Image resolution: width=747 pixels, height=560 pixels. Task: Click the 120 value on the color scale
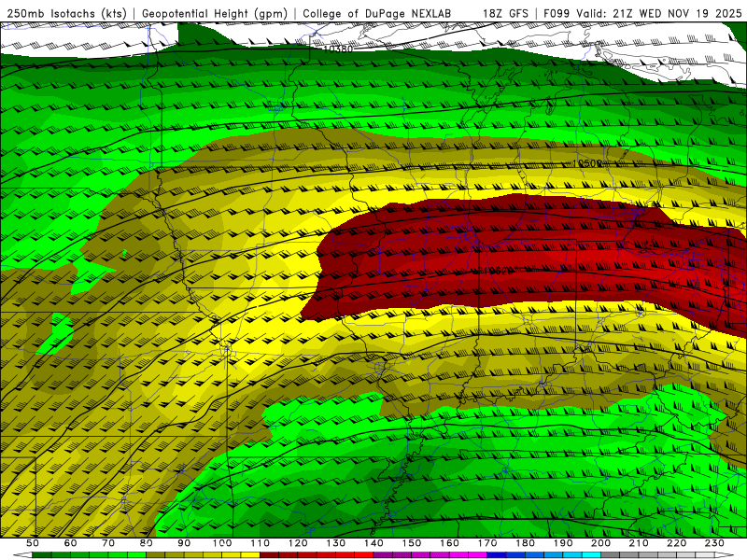click(298, 543)
